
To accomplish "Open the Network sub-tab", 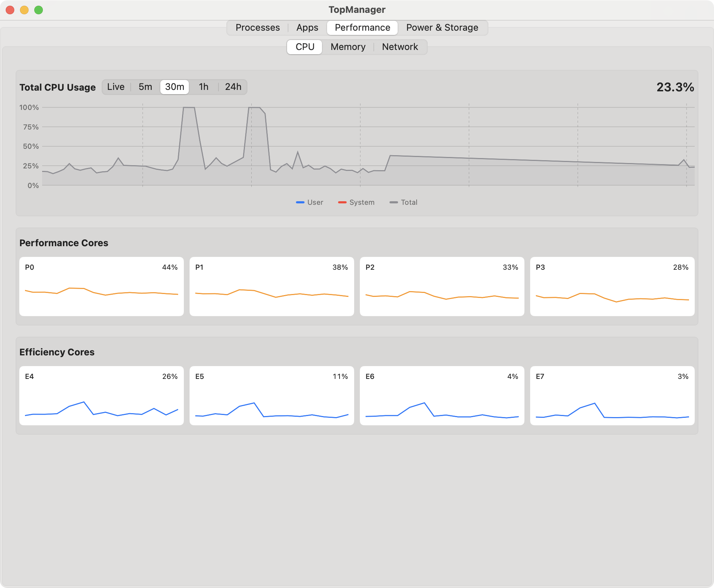I will pos(400,47).
